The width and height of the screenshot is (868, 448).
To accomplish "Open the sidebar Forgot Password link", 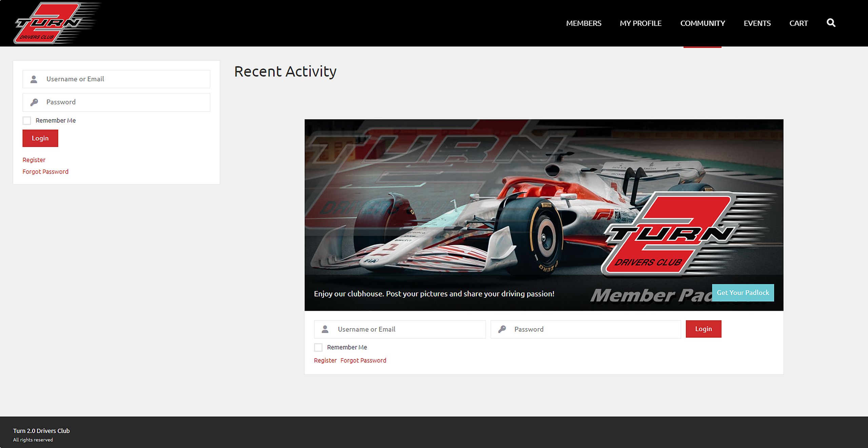I will tap(45, 172).
